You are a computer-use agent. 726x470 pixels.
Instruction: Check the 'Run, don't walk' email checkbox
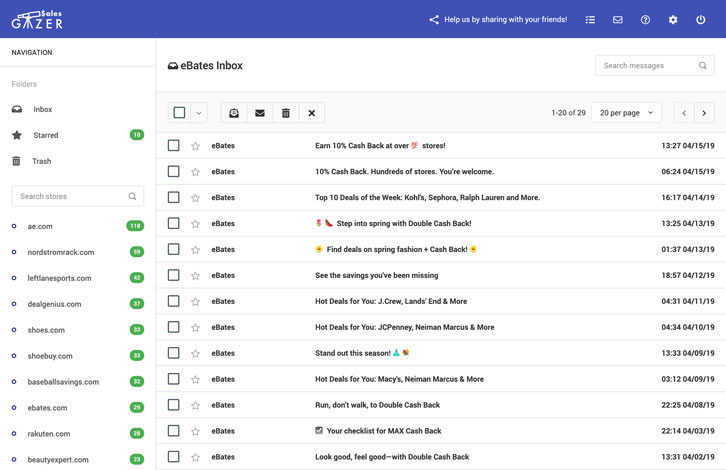point(174,405)
